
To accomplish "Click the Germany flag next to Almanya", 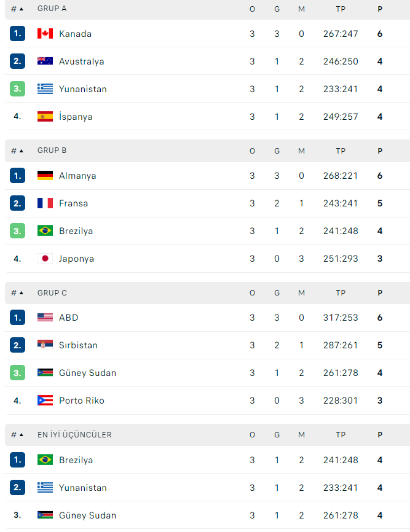I will [x=45, y=176].
